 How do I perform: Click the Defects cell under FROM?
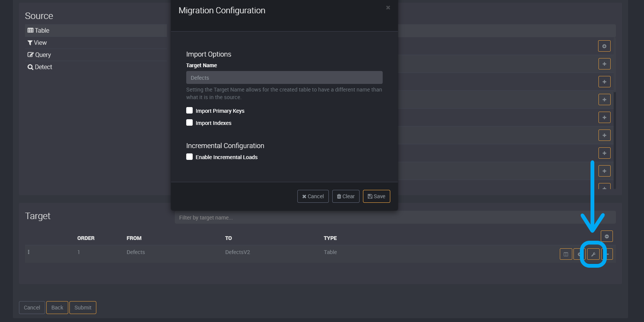[136, 252]
